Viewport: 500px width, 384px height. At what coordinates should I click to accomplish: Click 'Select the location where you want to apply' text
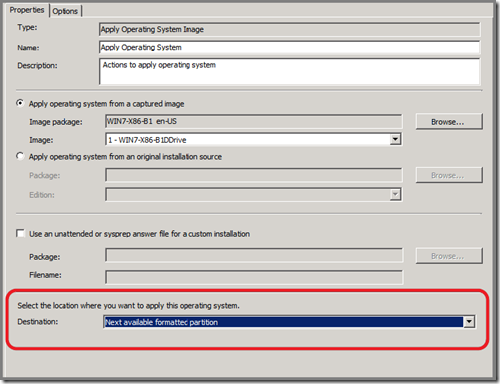[x=128, y=305]
